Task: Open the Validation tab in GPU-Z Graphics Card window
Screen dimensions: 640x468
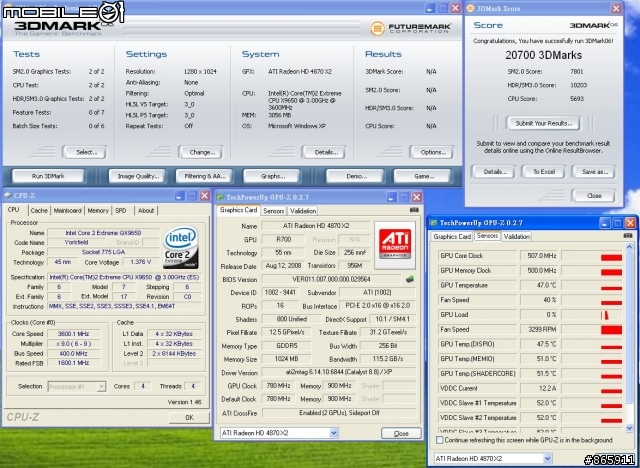Action: 303,211
